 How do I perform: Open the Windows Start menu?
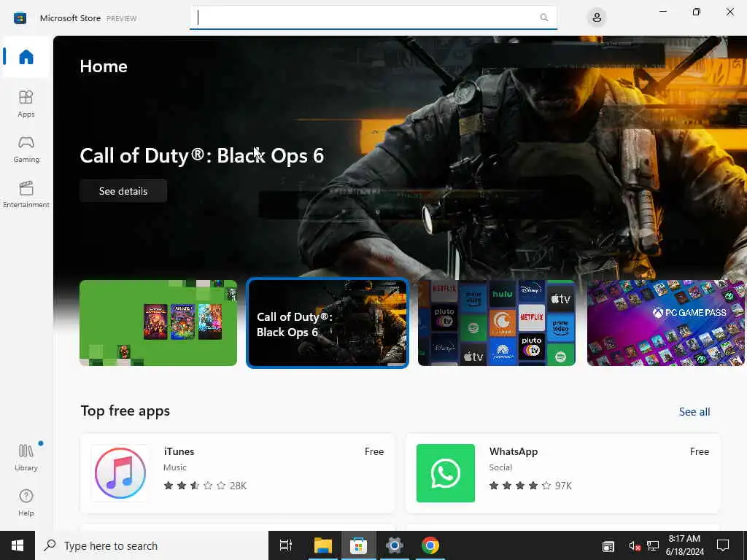pos(18,545)
